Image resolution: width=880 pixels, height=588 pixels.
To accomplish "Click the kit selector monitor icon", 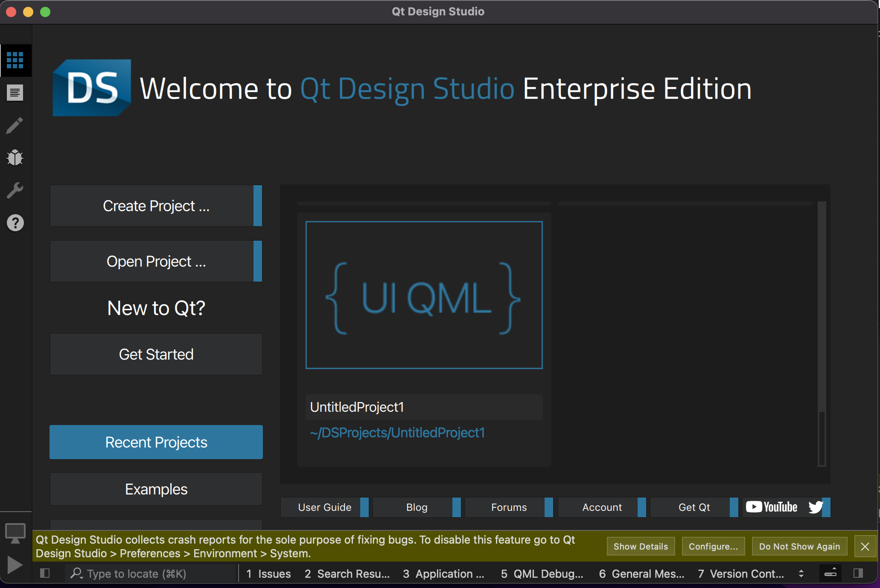I will [15, 533].
